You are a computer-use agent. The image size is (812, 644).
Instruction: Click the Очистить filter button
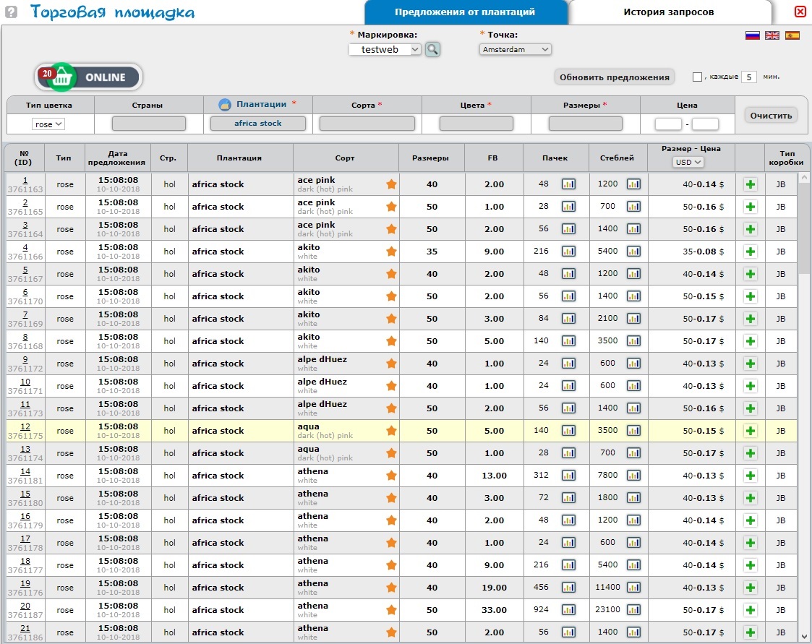pyautogui.click(x=772, y=115)
